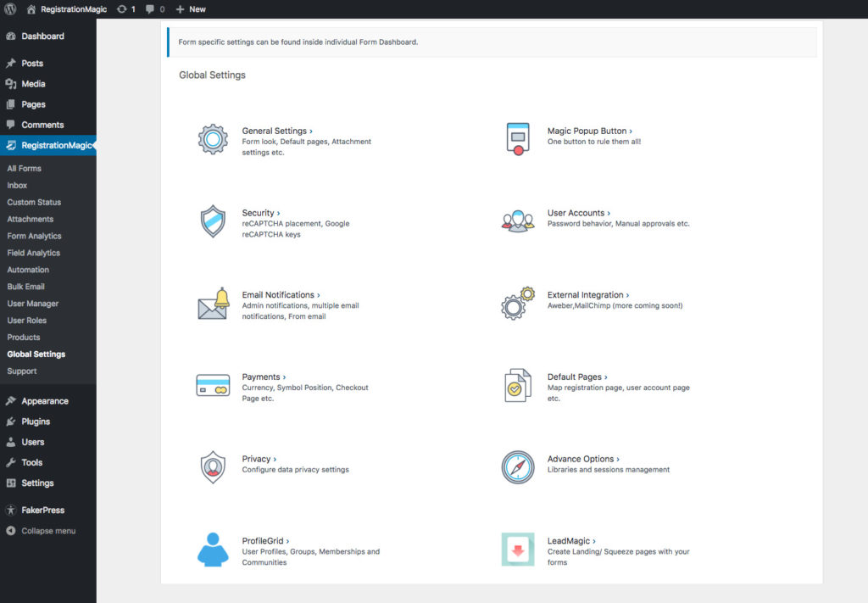The width and height of the screenshot is (868, 603).
Task: Click the General Settings gear icon
Action: click(213, 139)
